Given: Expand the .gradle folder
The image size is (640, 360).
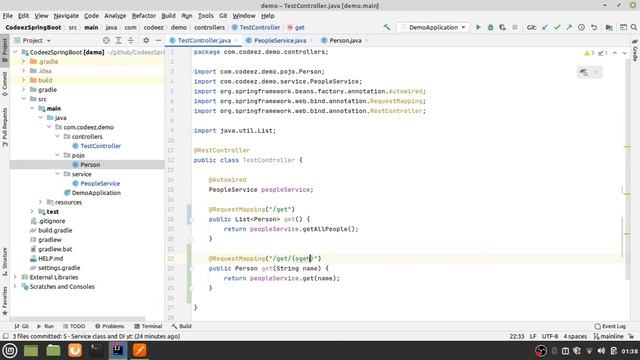Looking at the screenshot, I should tap(24, 61).
